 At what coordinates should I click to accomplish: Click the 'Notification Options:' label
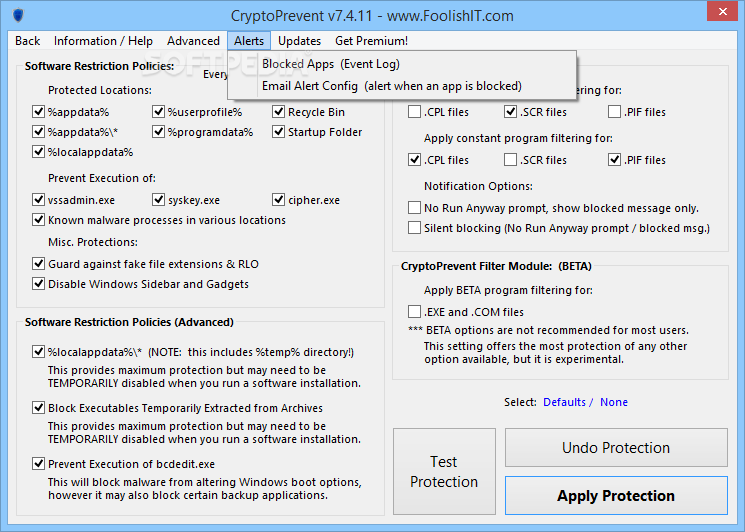tap(478, 186)
